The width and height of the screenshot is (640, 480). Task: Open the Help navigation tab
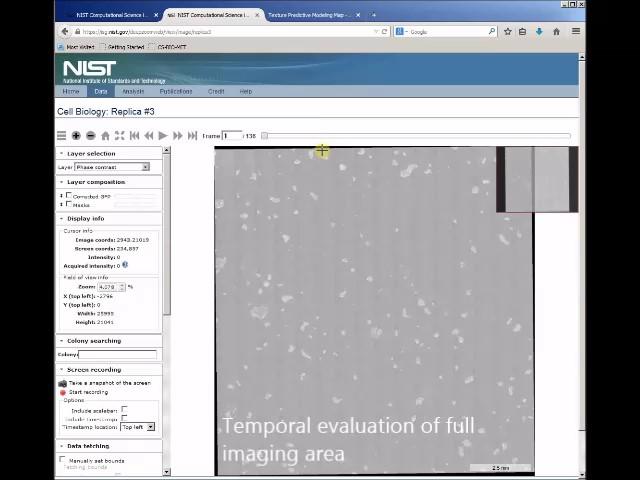245,91
